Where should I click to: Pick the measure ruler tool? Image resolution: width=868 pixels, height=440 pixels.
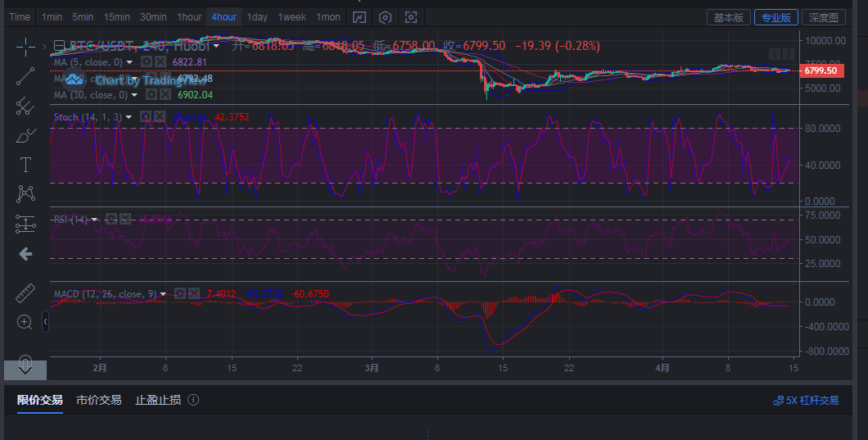pos(25,293)
